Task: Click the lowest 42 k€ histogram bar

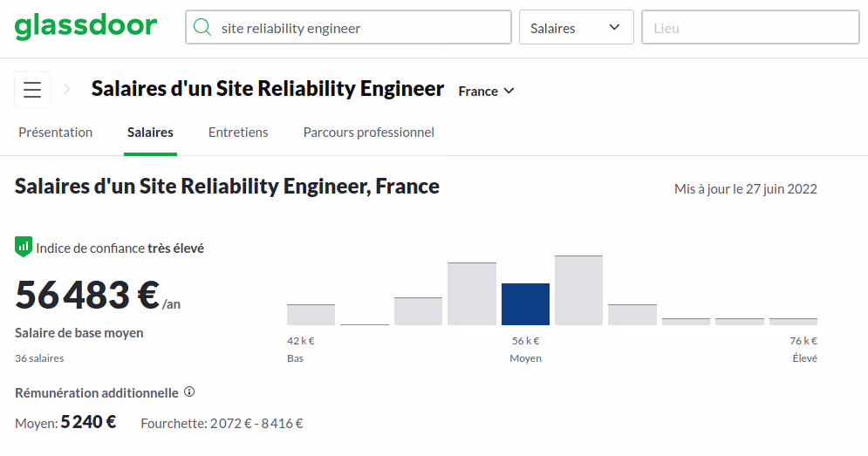Action: tap(311, 315)
